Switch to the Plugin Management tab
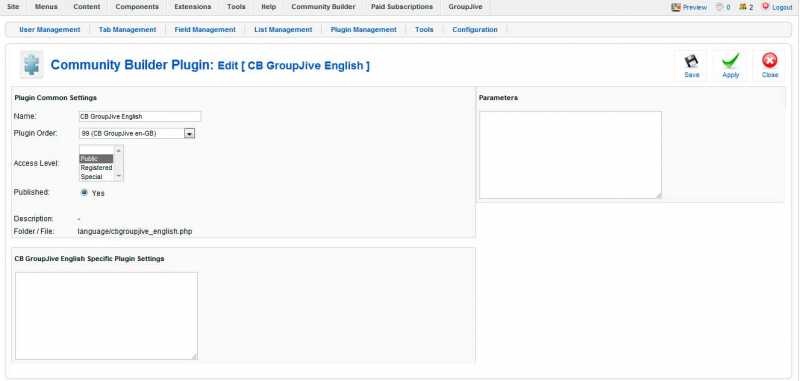The image size is (800, 381). (363, 30)
